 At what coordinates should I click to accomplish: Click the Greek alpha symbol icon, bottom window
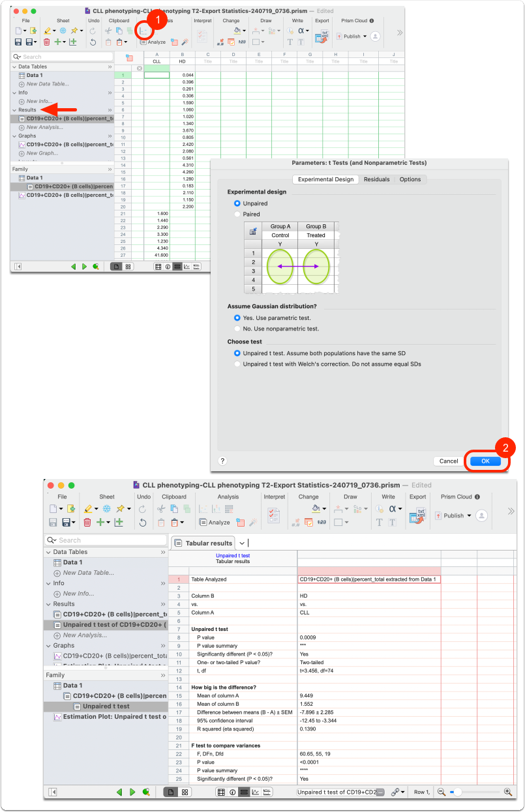pos(393,508)
